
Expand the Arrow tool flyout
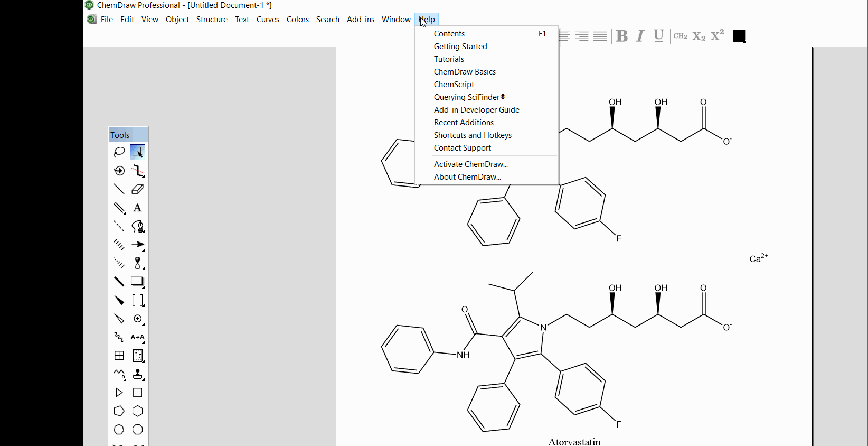pos(138,245)
